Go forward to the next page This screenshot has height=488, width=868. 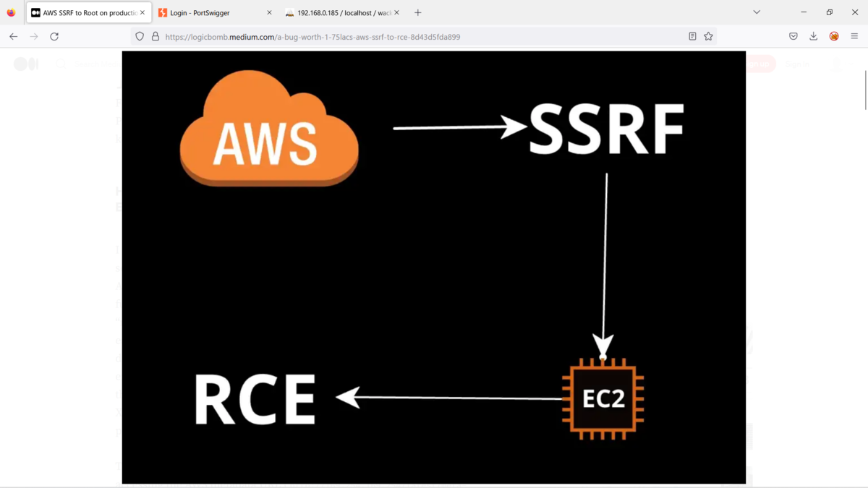coord(33,36)
